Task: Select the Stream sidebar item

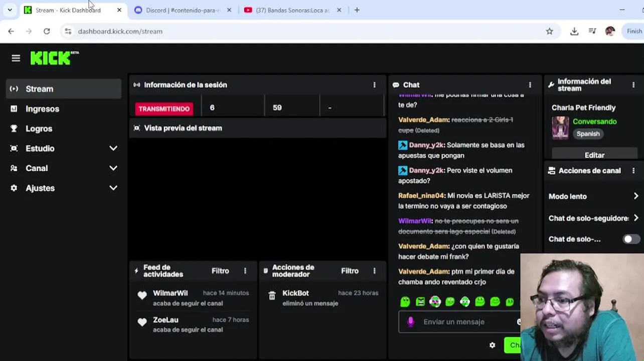Action: (64, 89)
